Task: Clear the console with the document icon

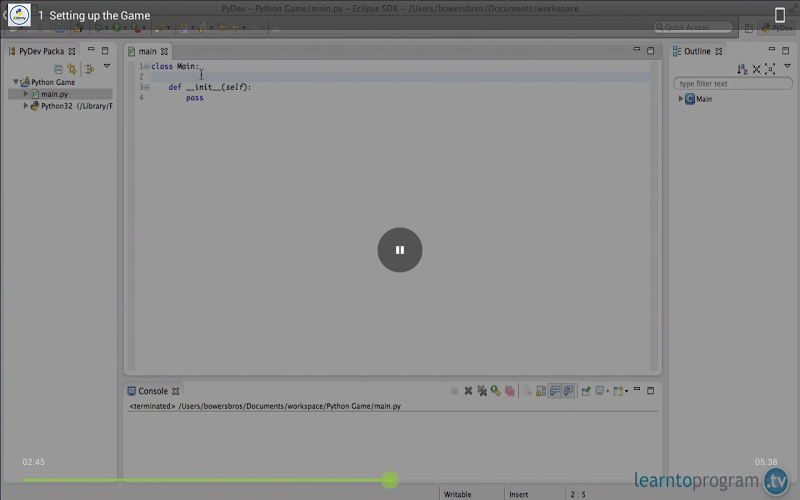Action: tap(527, 391)
